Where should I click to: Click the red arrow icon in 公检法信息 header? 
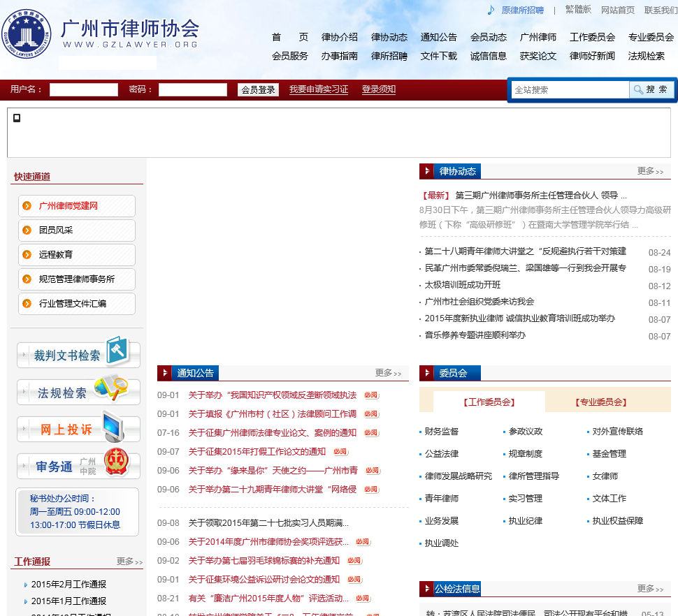[427, 588]
